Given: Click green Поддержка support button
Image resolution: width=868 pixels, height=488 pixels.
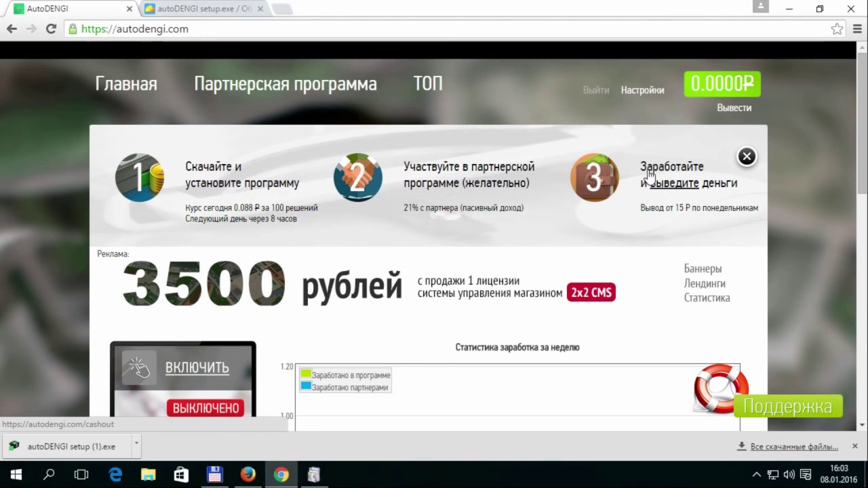Looking at the screenshot, I should coord(788,406).
